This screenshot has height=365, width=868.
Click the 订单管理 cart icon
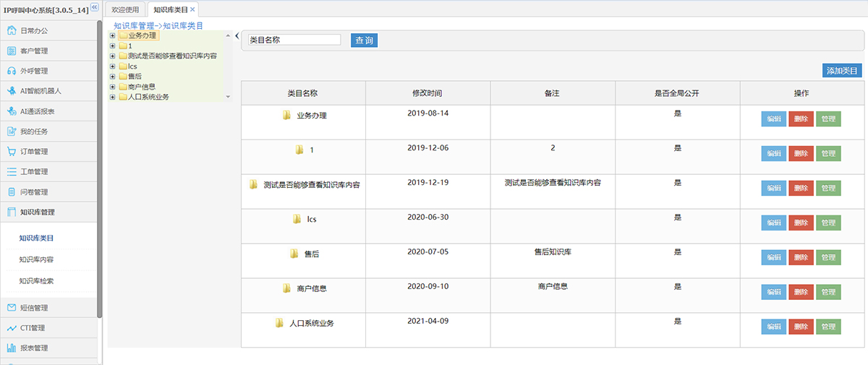click(x=12, y=152)
